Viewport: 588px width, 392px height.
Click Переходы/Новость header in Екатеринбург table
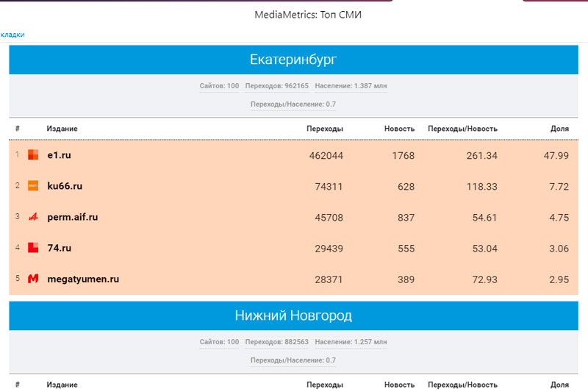point(462,129)
